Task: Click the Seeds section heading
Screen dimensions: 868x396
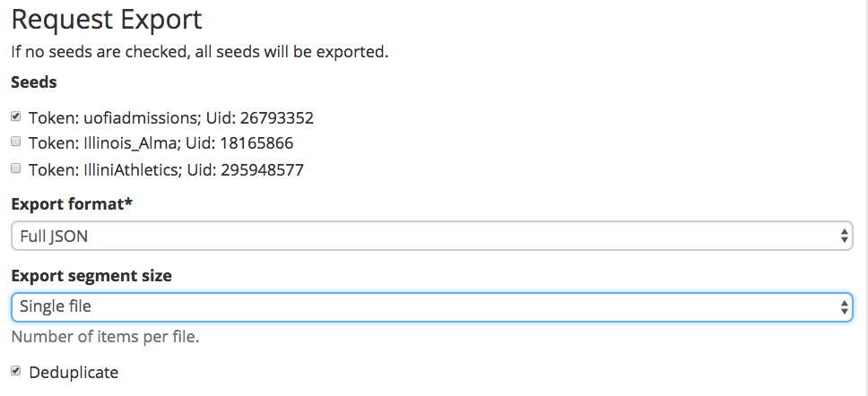Action: tap(34, 82)
